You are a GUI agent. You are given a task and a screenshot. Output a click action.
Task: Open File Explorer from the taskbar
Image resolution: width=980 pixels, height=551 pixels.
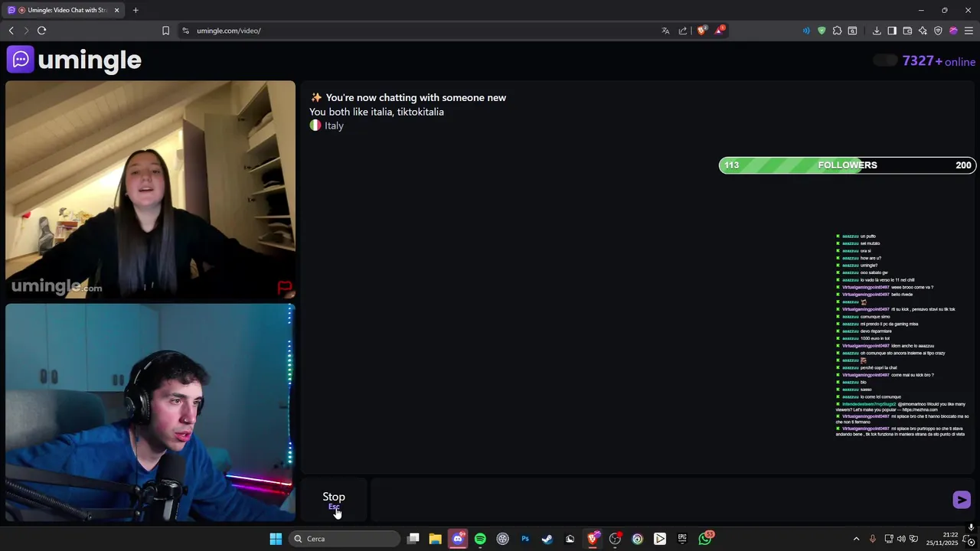point(436,539)
